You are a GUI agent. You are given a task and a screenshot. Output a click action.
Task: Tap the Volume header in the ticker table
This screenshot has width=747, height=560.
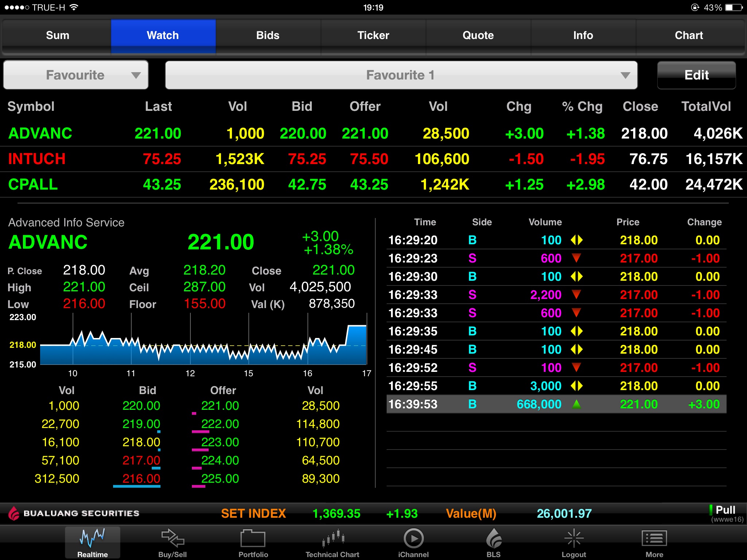[545, 222]
